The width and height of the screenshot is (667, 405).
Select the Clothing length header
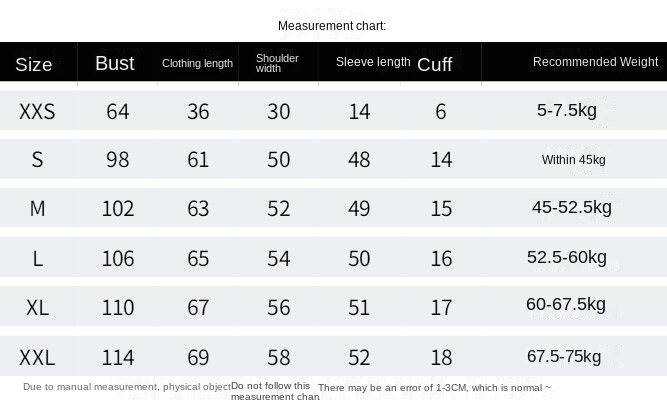[197, 63]
